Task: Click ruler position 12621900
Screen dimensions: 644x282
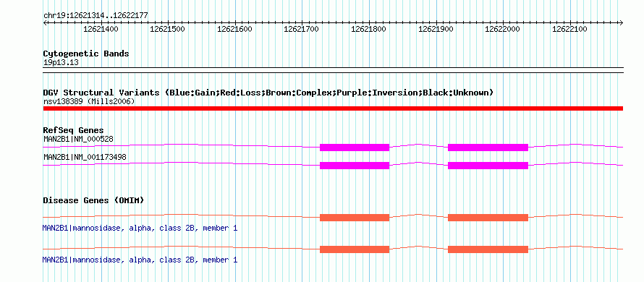Action: [436, 29]
